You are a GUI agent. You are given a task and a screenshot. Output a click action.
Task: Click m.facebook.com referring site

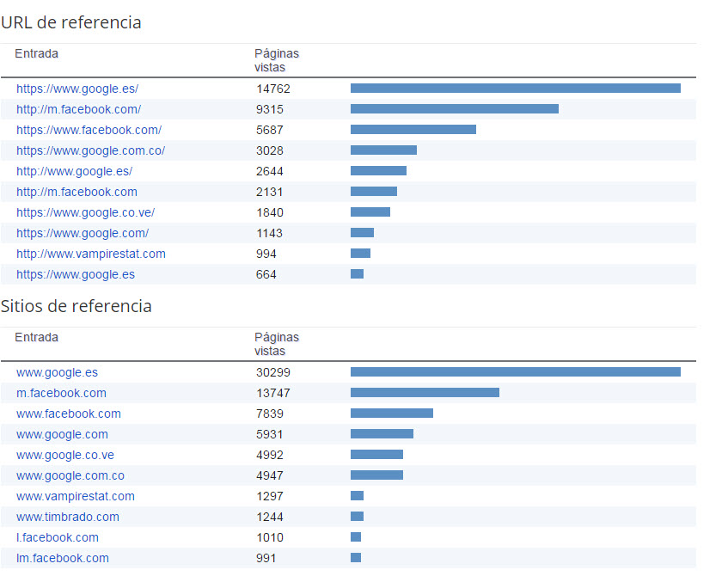61,393
